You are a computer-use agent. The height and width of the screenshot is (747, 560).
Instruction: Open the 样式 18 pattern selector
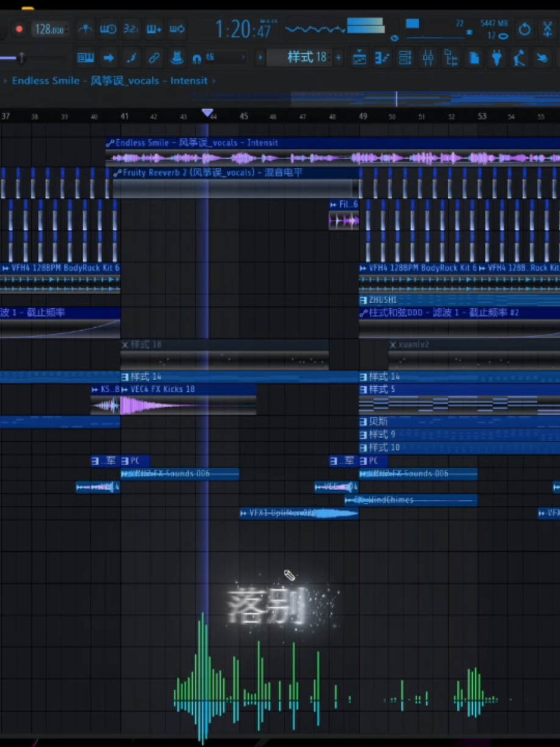pos(300,58)
